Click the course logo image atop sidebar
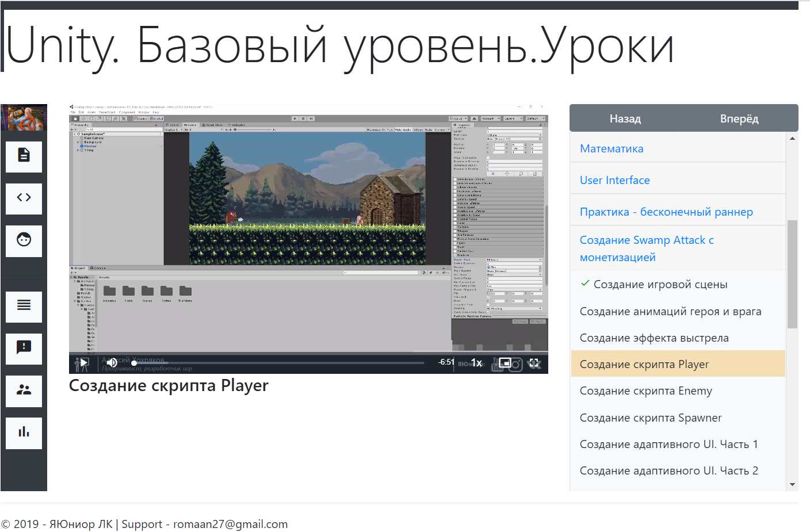This screenshot has width=810, height=532. click(x=24, y=118)
